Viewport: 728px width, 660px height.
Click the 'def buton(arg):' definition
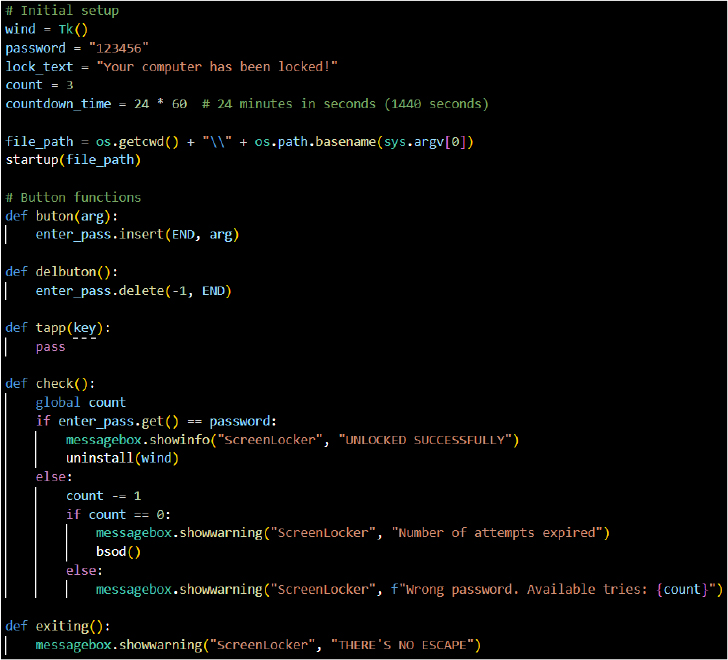pos(62,216)
